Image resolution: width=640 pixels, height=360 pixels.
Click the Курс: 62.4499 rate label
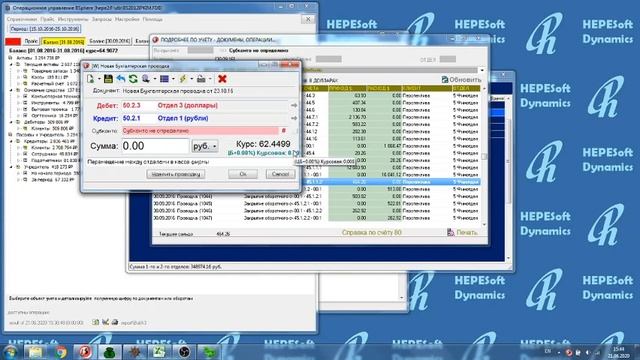point(263,144)
